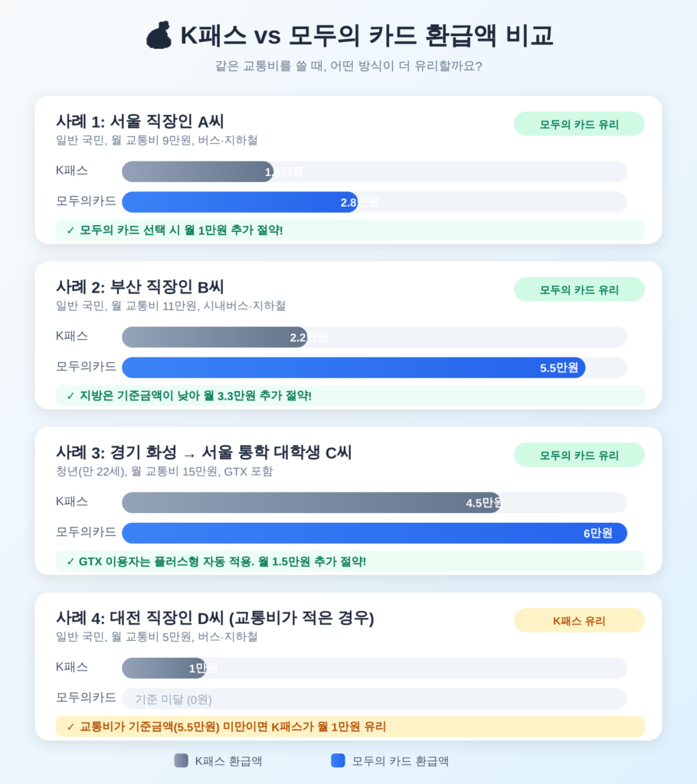
Task: Click the 사례 3 경기 화성 heading
Action: click(x=203, y=452)
